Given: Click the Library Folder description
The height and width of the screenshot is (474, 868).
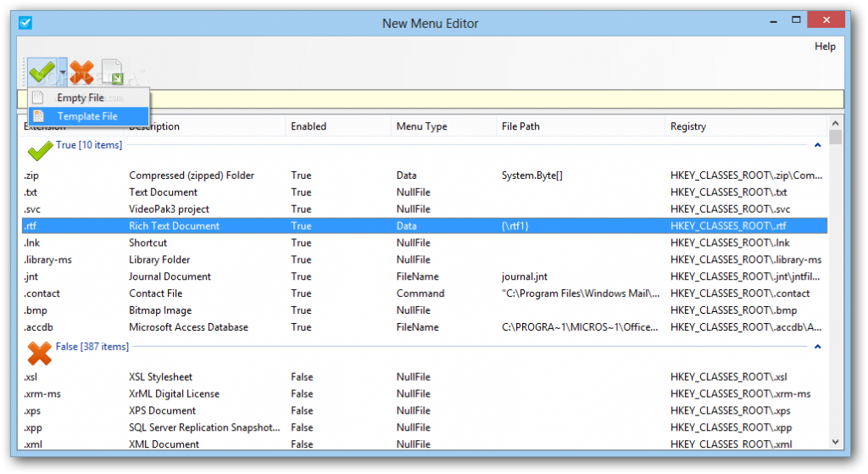Looking at the screenshot, I should pyautogui.click(x=159, y=259).
